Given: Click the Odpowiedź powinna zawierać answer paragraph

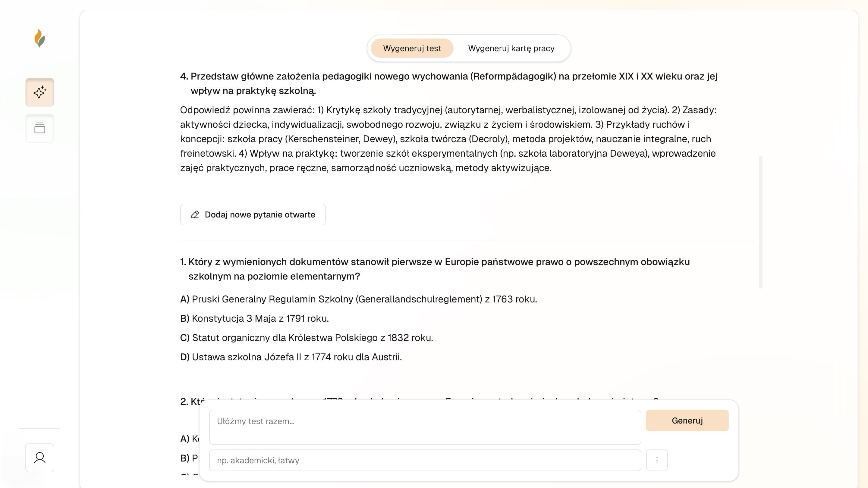Looking at the screenshot, I should [x=448, y=139].
